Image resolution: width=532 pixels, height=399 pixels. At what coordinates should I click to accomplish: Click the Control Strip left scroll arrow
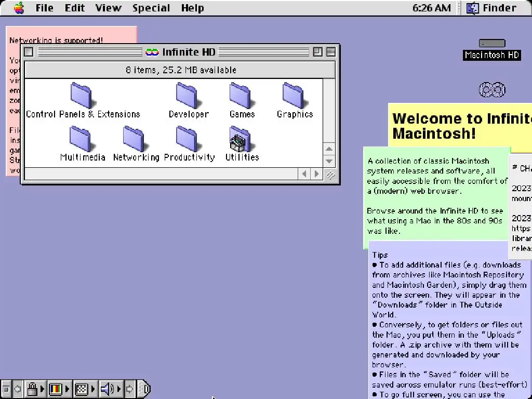[x=18, y=389]
